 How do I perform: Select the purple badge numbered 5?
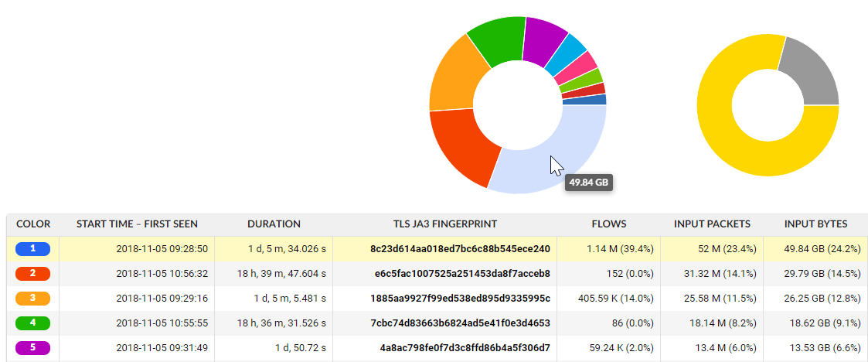[32, 348]
